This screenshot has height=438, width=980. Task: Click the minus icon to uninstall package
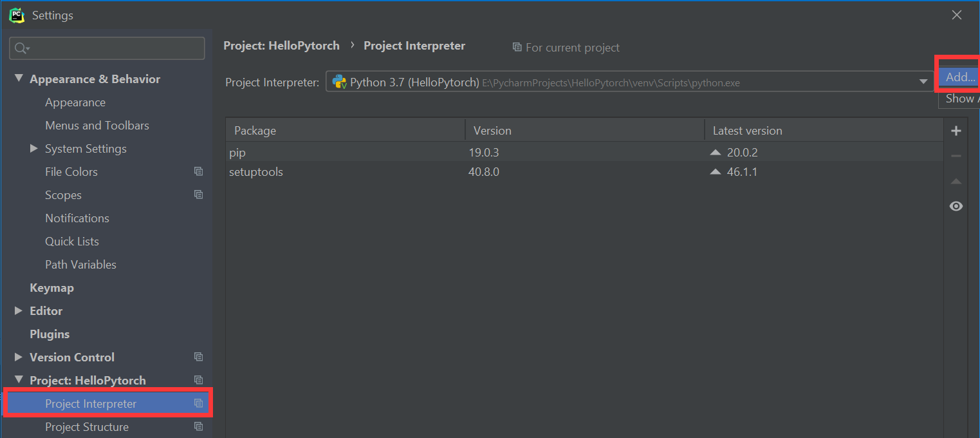pos(956,156)
